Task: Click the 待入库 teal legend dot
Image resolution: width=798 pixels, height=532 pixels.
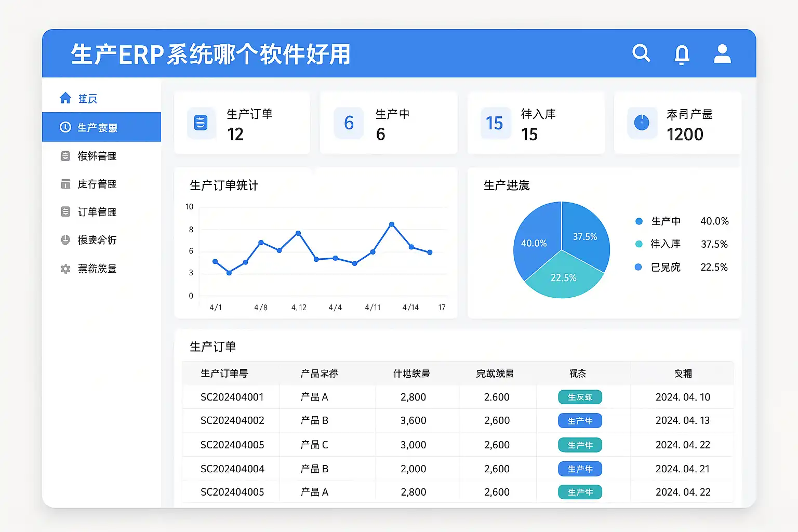Action: (x=639, y=244)
